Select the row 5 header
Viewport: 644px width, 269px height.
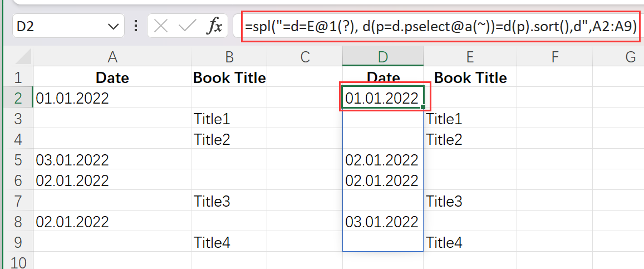point(17,160)
